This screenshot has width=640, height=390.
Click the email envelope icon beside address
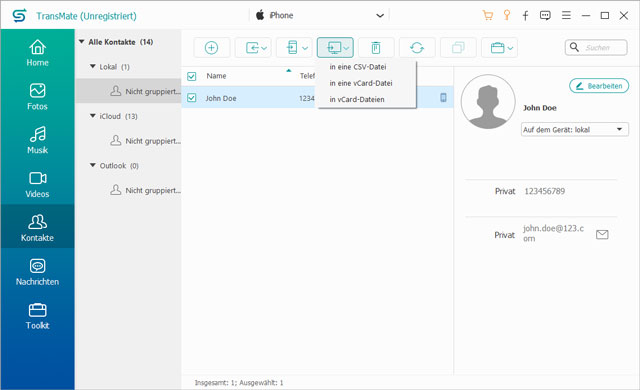[602, 235]
